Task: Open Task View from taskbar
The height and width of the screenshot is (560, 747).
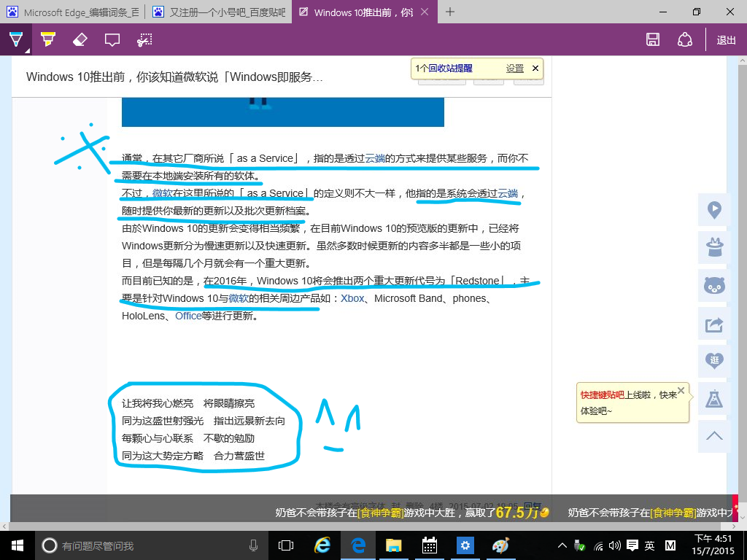Action: point(286,545)
